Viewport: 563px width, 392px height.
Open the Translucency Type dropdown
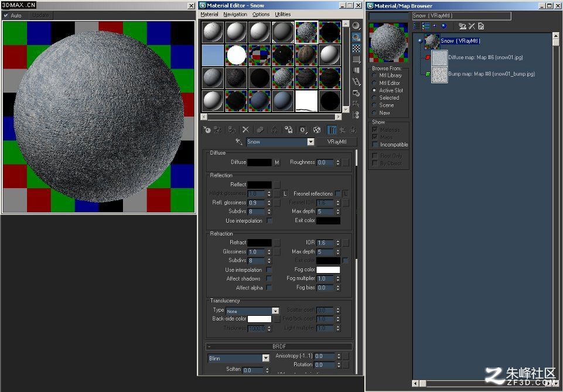click(275, 311)
